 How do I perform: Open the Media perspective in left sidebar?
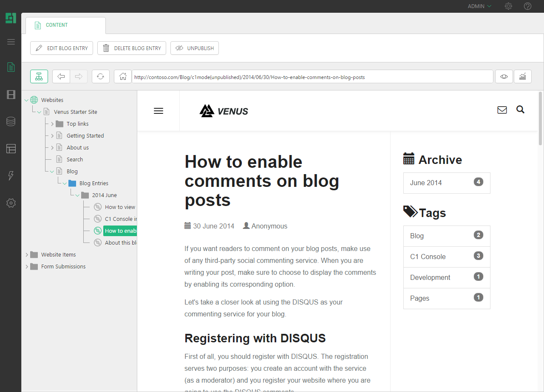point(11,95)
